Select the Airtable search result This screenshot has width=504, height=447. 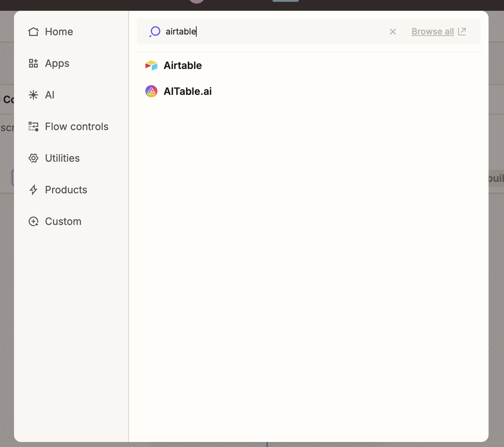coord(183,65)
